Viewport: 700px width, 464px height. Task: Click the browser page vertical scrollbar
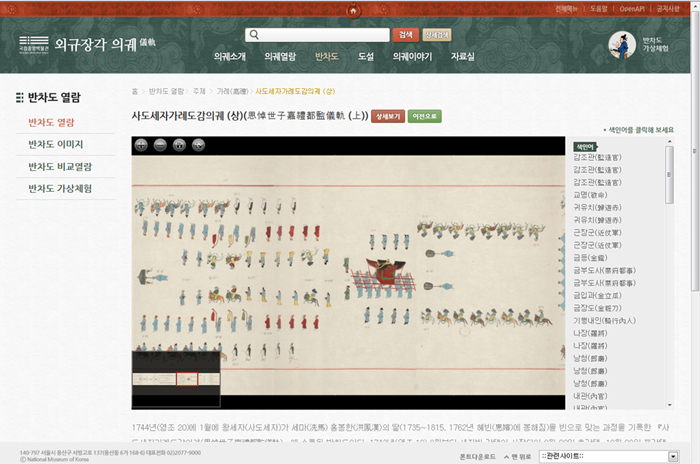(x=695, y=152)
